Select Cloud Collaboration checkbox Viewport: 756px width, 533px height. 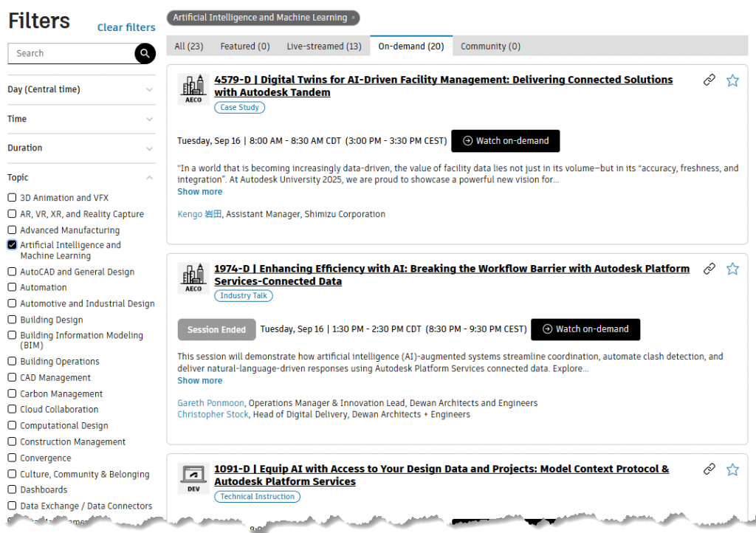pyautogui.click(x=12, y=409)
